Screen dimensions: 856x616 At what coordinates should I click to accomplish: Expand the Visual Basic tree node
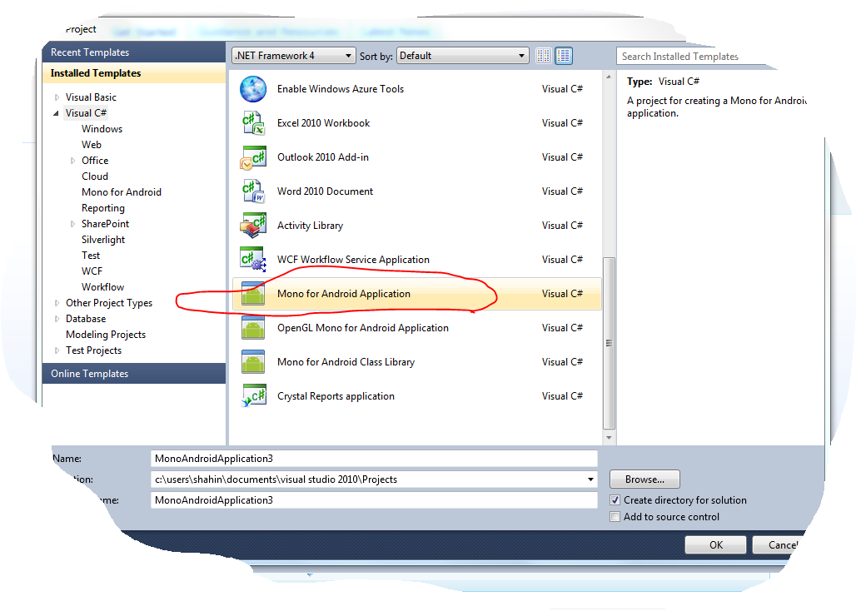[x=57, y=97]
